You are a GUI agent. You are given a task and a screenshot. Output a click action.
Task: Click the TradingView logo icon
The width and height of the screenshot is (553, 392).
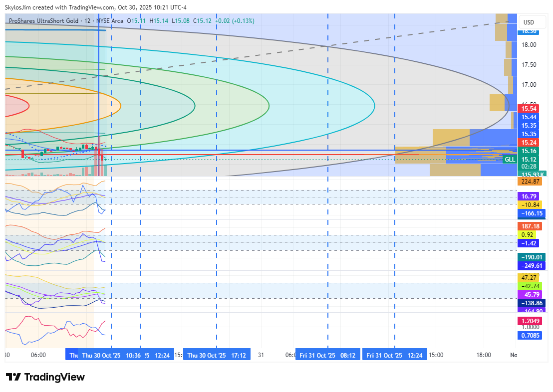coord(13,377)
